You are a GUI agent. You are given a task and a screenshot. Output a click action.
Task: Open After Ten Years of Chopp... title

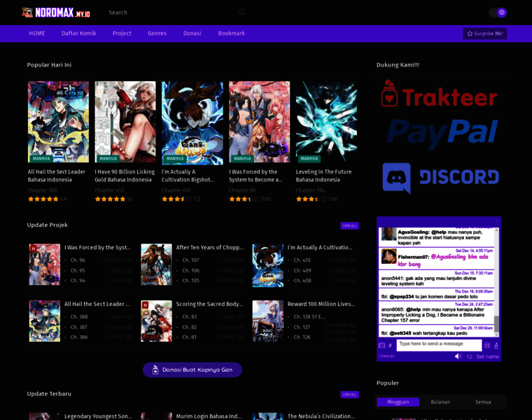(x=210, y=247)
